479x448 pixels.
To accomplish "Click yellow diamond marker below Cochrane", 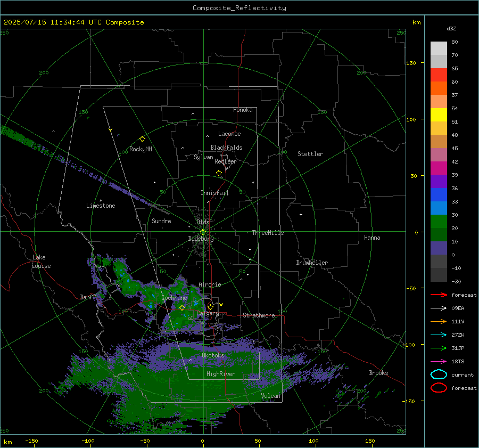I will pos(183,307).
